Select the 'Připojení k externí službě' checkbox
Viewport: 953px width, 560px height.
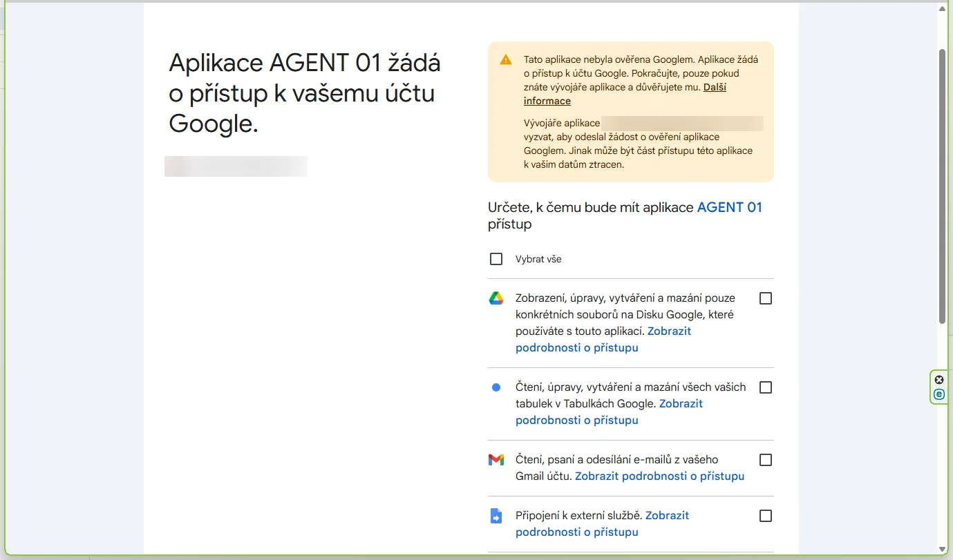(766, 516)
